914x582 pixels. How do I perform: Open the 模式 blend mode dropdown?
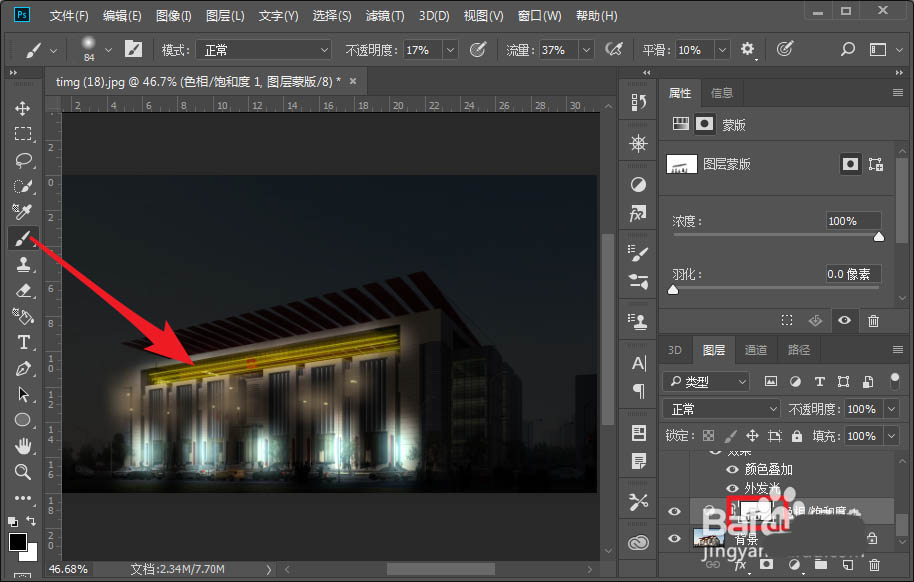263,50
